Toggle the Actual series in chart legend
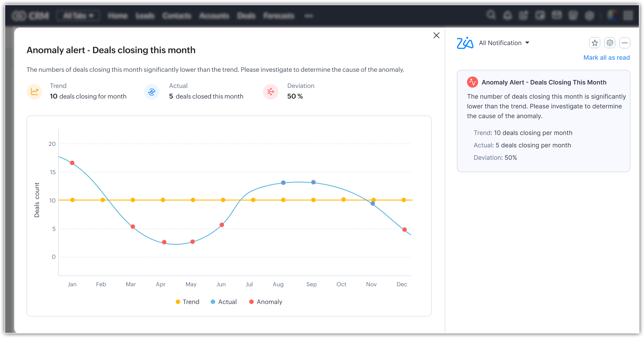This screenshot has height=338, width=644. tap(224, 302)
